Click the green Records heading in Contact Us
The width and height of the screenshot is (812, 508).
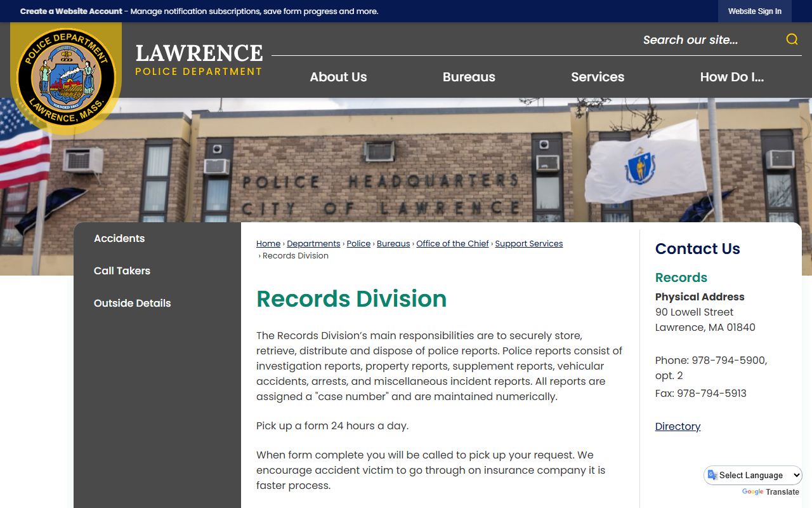[x=681, y=277]
